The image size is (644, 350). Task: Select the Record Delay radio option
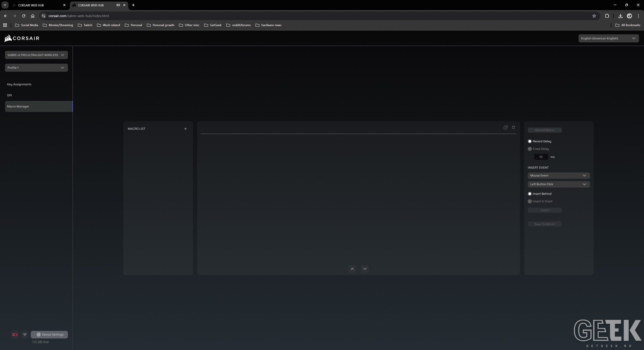[x=530, y=141]
